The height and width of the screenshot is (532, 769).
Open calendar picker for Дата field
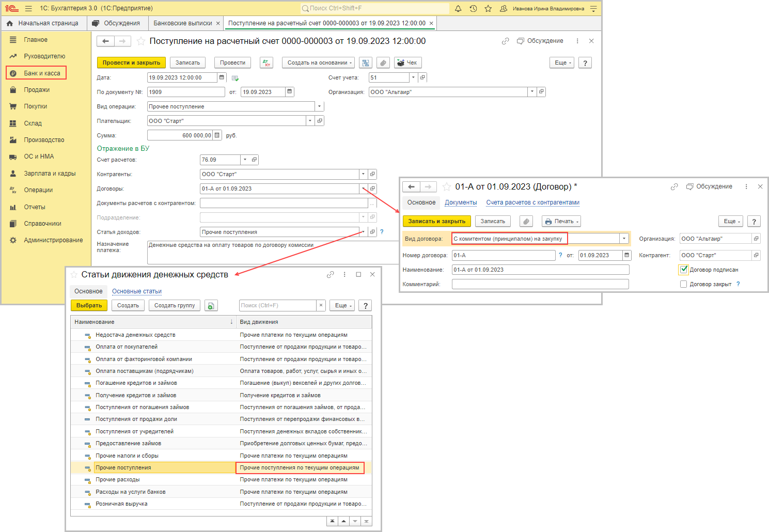point(222,77)
